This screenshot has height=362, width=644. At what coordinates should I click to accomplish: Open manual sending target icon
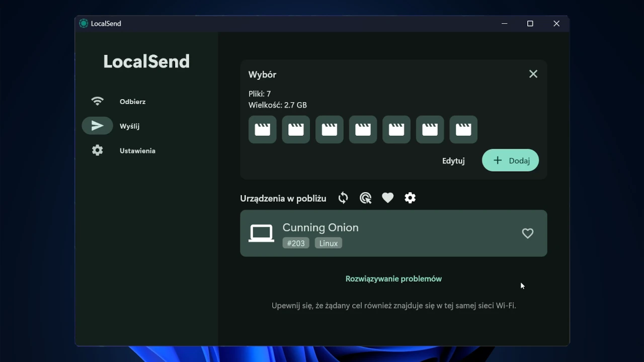click(366, 198)
